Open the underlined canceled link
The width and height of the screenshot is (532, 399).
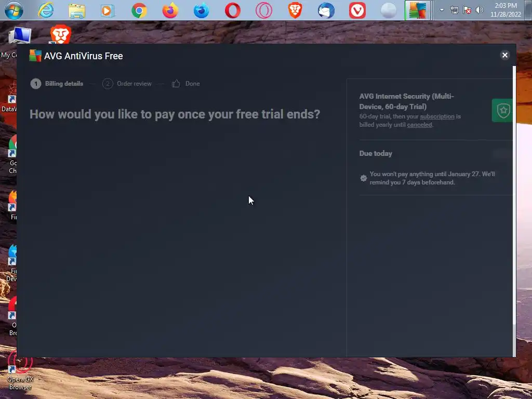click(x=419, y=125)
